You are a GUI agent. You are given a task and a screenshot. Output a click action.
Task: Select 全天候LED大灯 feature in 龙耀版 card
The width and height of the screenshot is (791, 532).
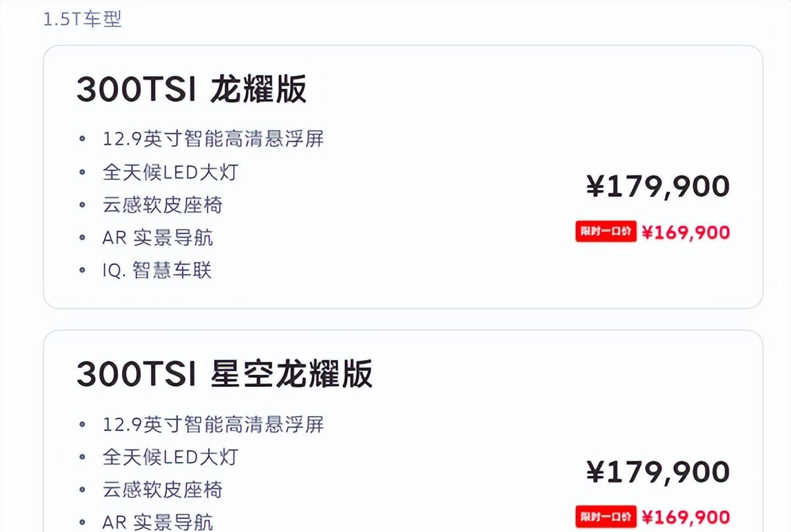pos(170,172)
